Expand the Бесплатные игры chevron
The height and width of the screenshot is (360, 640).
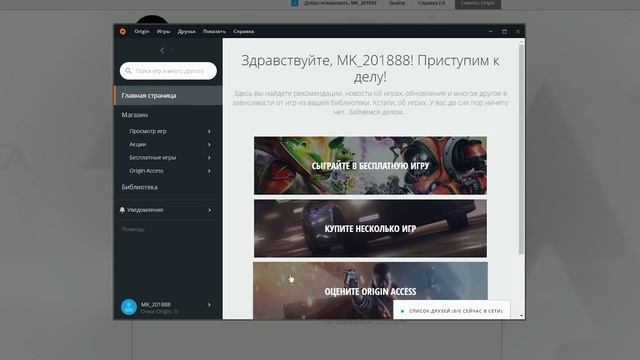pyautogui.click(x=209, y=158)
